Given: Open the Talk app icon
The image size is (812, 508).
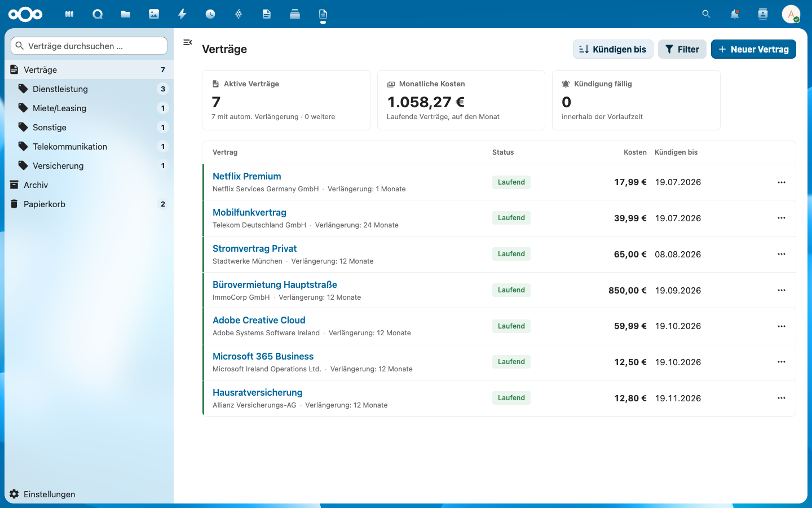Looking at the screenshot, I should click(x=98, y=14).
